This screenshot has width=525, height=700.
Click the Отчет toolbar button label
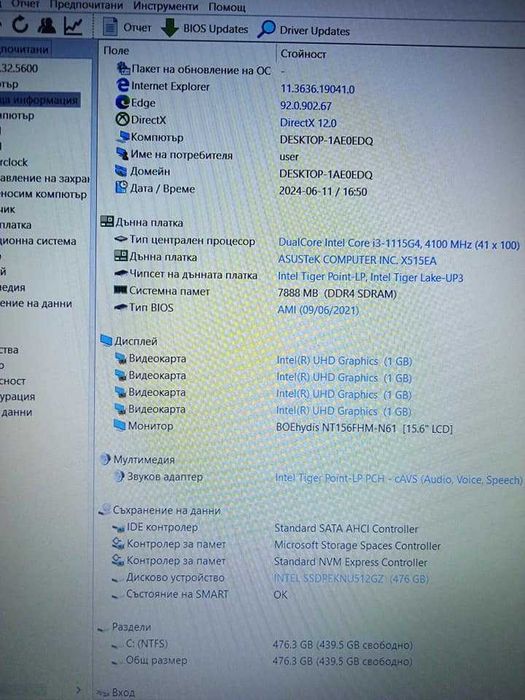(137, 28)
